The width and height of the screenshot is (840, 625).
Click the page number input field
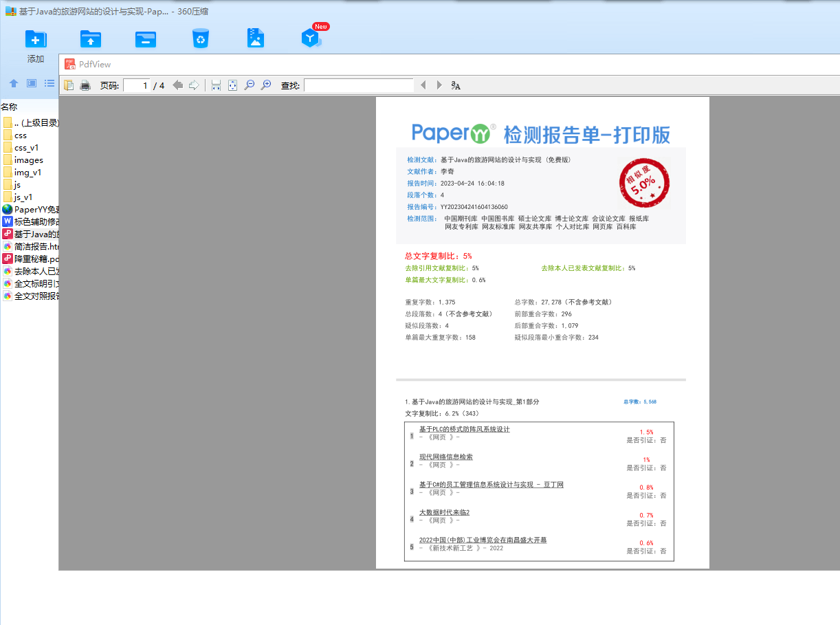coord(137,85)
